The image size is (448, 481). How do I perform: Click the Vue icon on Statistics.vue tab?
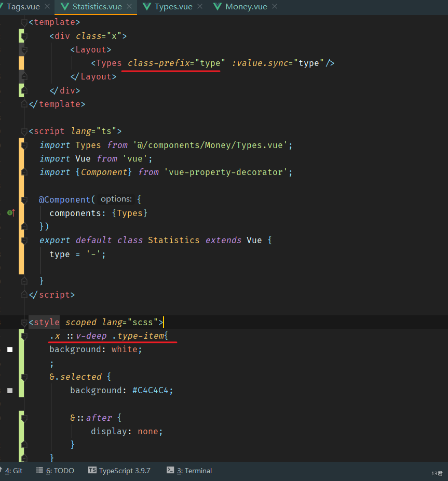coord(65,7)
